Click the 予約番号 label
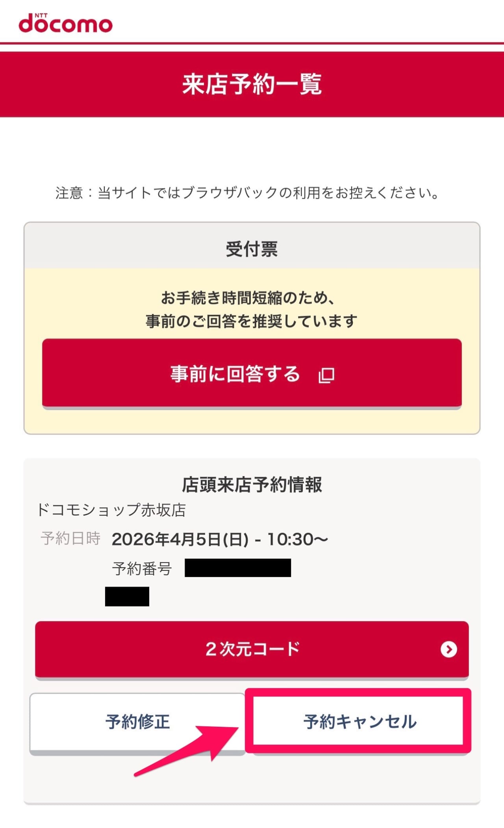 (x=142, y=568)
